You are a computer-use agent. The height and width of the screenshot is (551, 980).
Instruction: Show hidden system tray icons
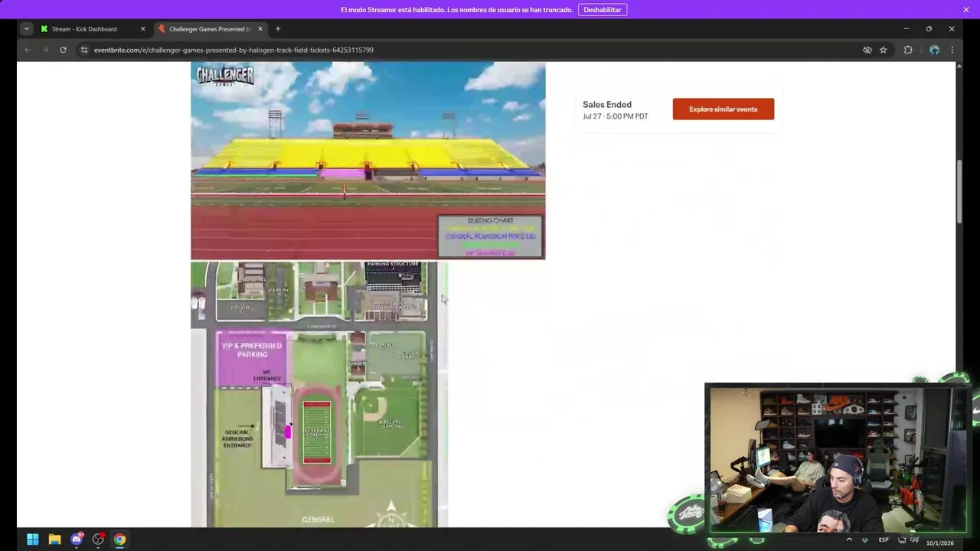(x=848, y=540)
